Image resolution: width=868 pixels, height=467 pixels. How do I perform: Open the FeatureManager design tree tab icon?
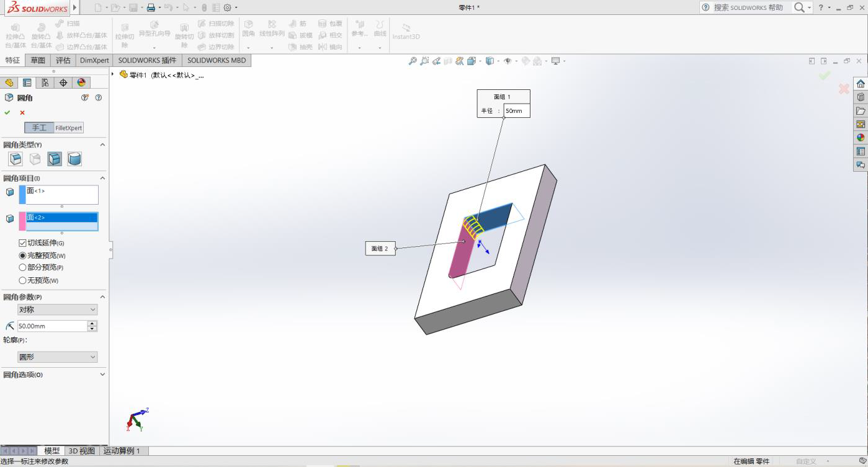9,82
